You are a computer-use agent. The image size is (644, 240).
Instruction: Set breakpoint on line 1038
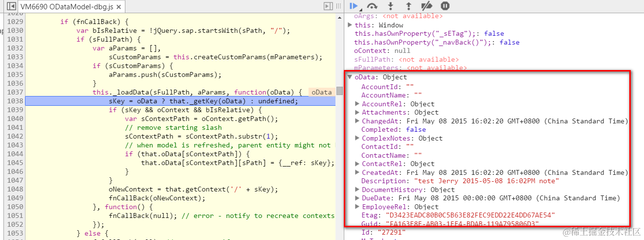tap(15, 101)
